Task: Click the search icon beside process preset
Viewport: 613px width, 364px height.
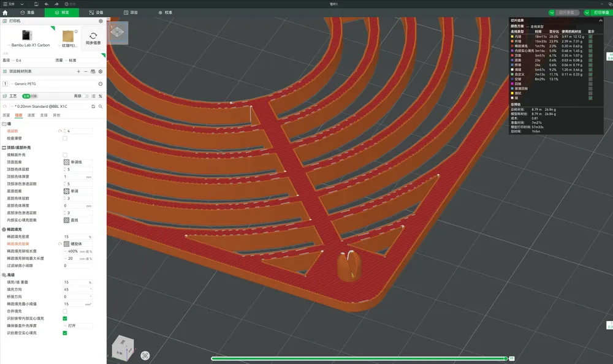Action: tap(101, 107)
